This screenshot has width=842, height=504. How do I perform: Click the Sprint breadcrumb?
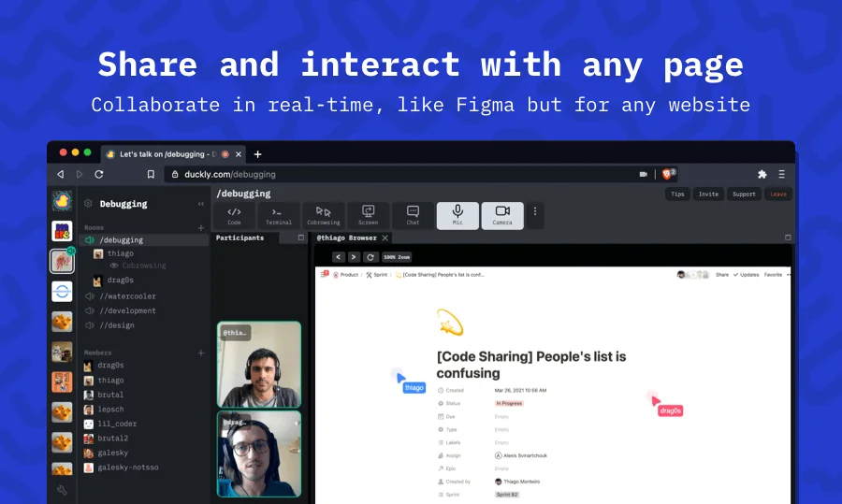(376, 275)
